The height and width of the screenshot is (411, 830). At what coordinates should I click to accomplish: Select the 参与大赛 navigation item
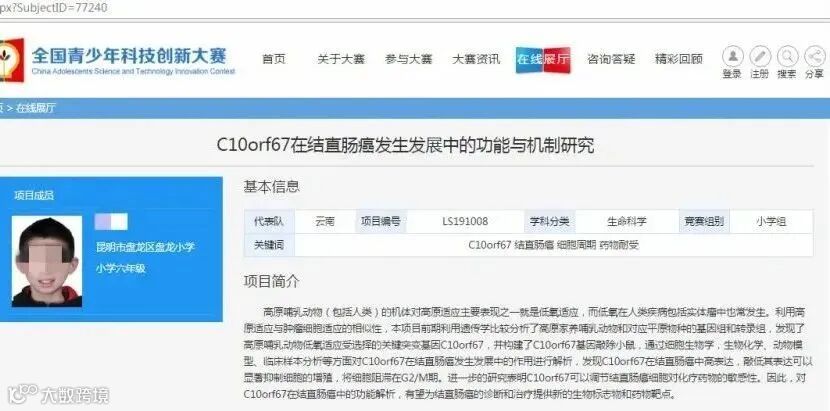(409, 59)
